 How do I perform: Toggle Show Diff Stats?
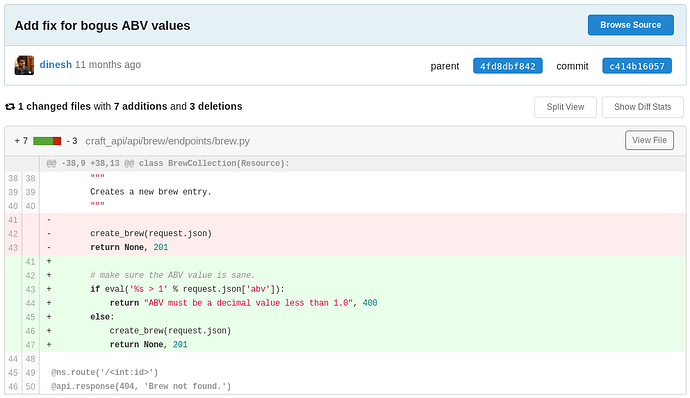642,107
